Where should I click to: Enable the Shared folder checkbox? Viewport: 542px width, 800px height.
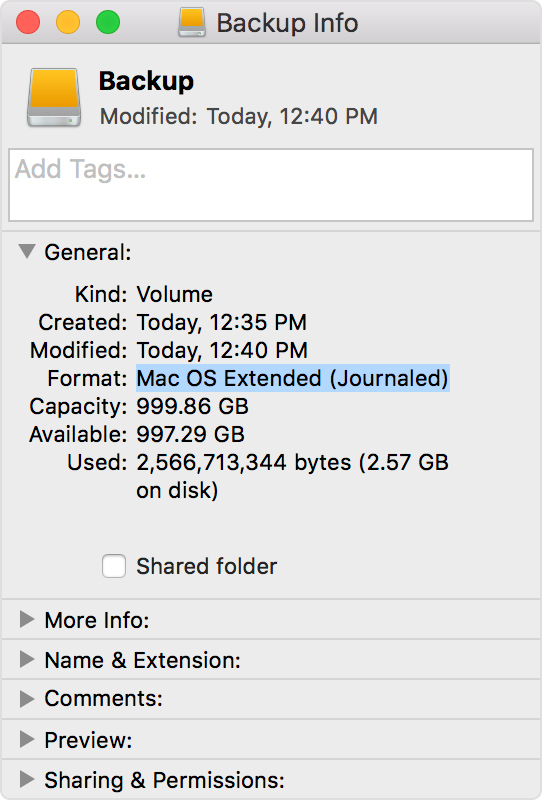coord(114,566)
